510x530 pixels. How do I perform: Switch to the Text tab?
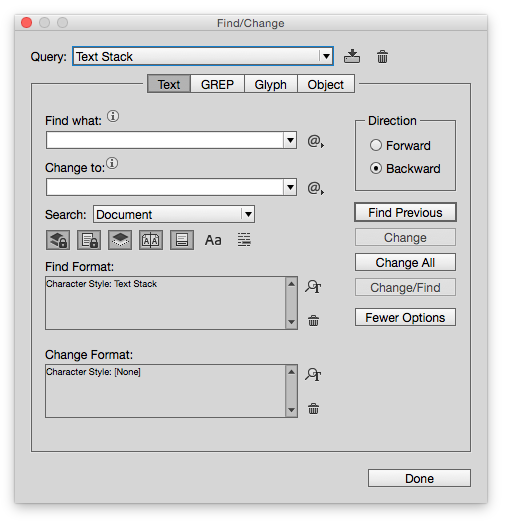[x=169, y=84]
